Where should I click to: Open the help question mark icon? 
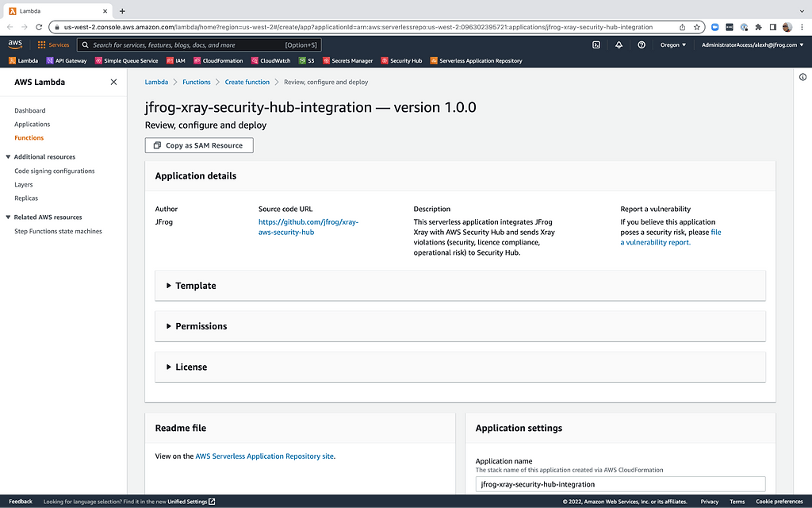click(642, 45)
